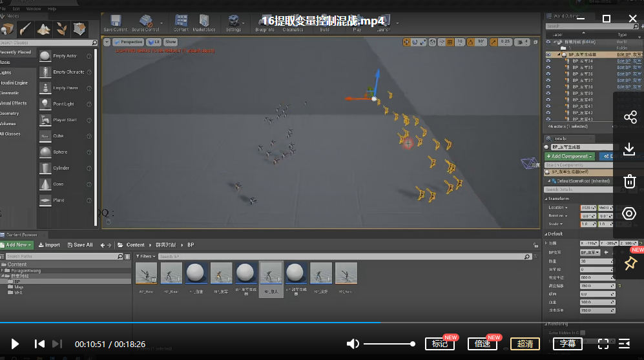
Task: Delete the video with the trash icon
Action: pyautogui.click(x=630, y=181)
